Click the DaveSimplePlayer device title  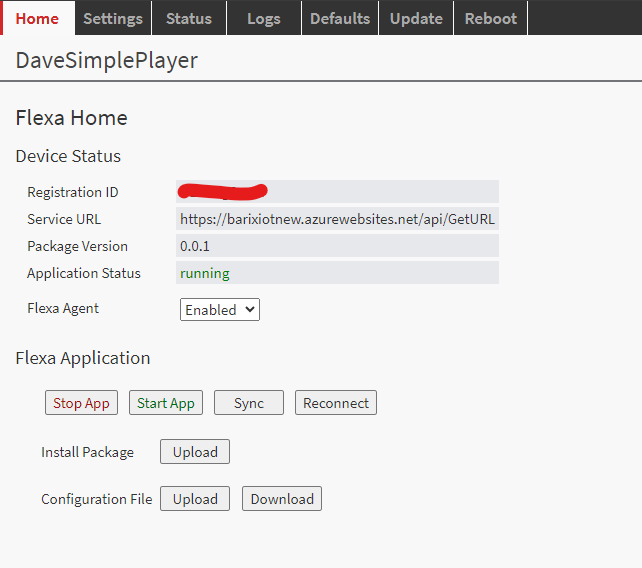point(107,60)
